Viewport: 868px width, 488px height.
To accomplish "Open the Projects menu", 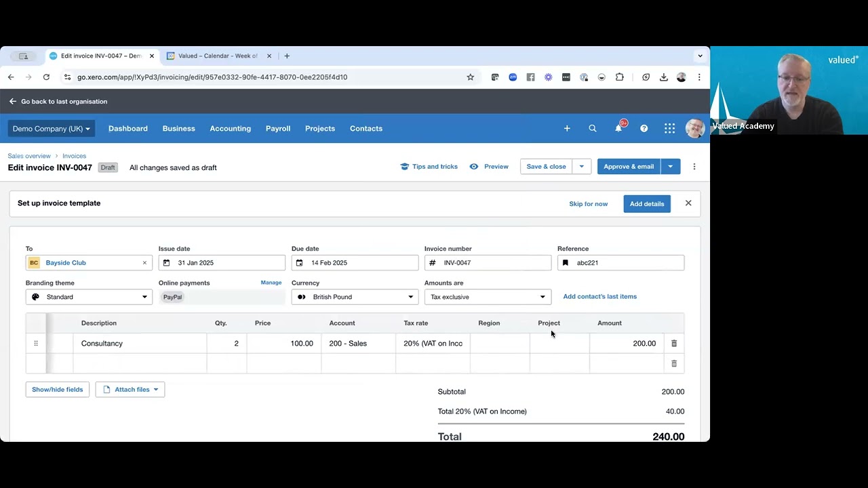I will pos(320,129).
